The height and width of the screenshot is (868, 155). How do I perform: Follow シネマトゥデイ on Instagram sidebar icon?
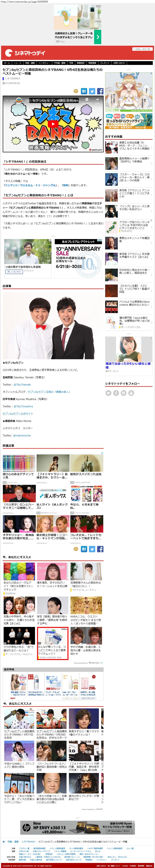click(124, 393)
